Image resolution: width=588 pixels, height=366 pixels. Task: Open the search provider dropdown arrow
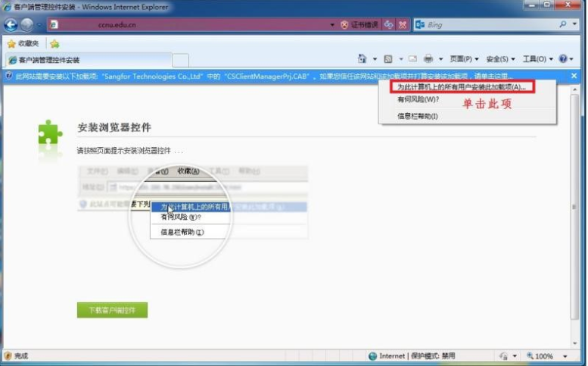tap(574, 25)
